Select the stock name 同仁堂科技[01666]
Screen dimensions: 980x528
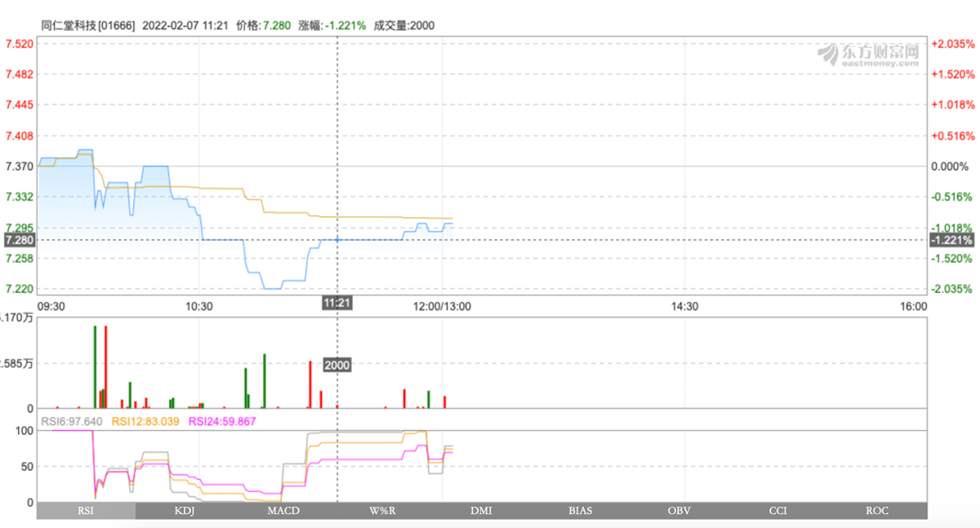[89, 25]
